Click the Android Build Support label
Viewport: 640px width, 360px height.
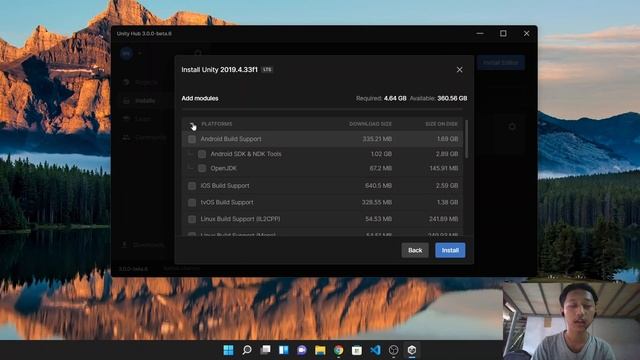coord(231,139)
